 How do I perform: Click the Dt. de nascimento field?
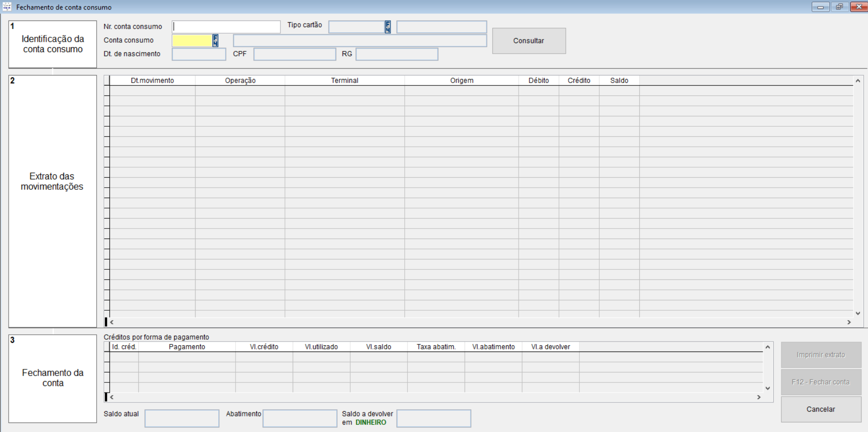coord(199,55)
